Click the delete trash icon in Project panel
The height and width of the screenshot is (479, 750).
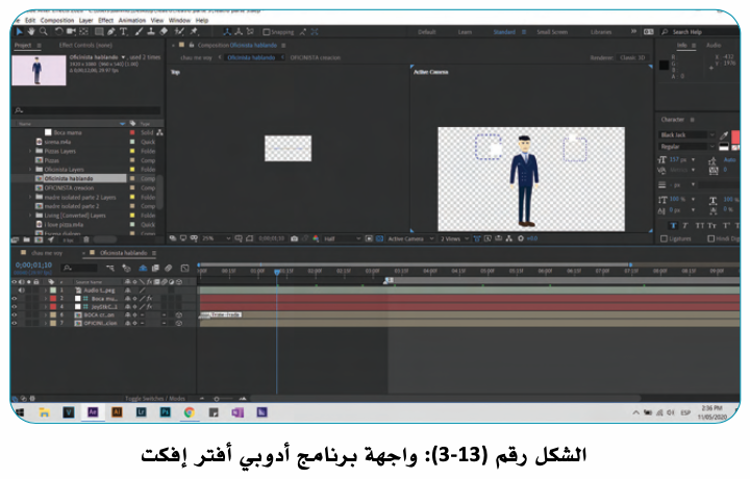(86, 239)
